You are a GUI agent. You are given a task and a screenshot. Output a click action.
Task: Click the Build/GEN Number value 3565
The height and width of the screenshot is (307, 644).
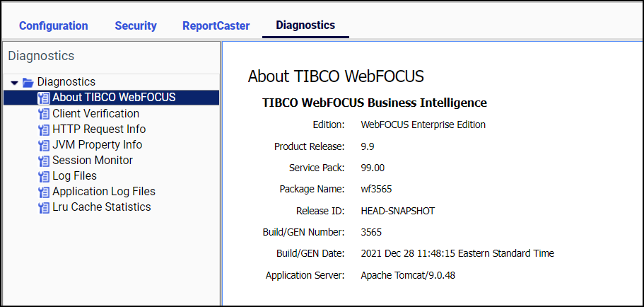coord(371,232)
